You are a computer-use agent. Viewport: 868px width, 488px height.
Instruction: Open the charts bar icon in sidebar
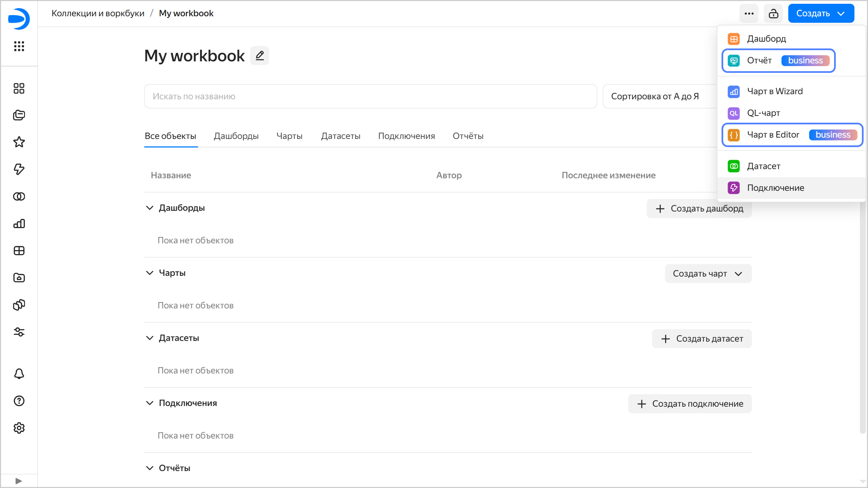click(19, 224)
